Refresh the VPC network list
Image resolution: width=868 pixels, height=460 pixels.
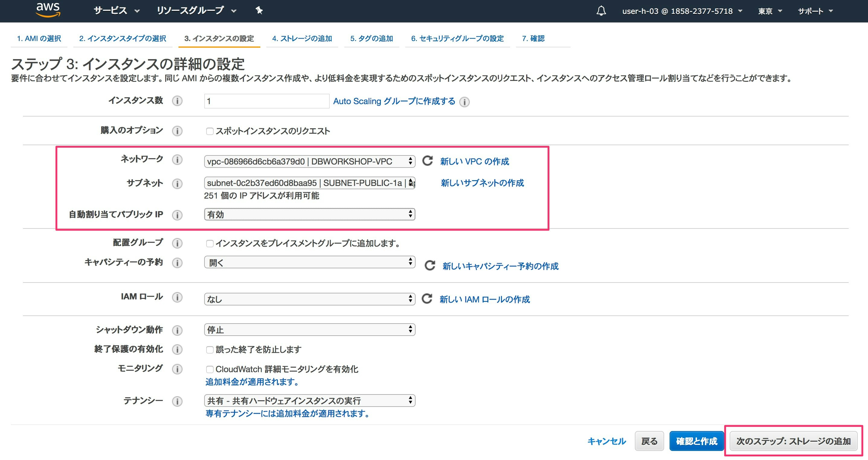point(428,161)
